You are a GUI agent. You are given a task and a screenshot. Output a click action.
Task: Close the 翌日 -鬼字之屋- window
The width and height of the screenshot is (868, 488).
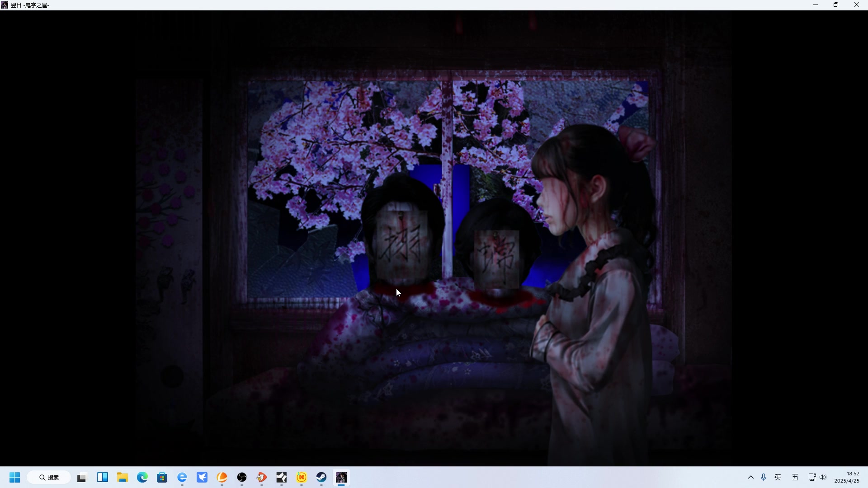click(x=857, y=5)
